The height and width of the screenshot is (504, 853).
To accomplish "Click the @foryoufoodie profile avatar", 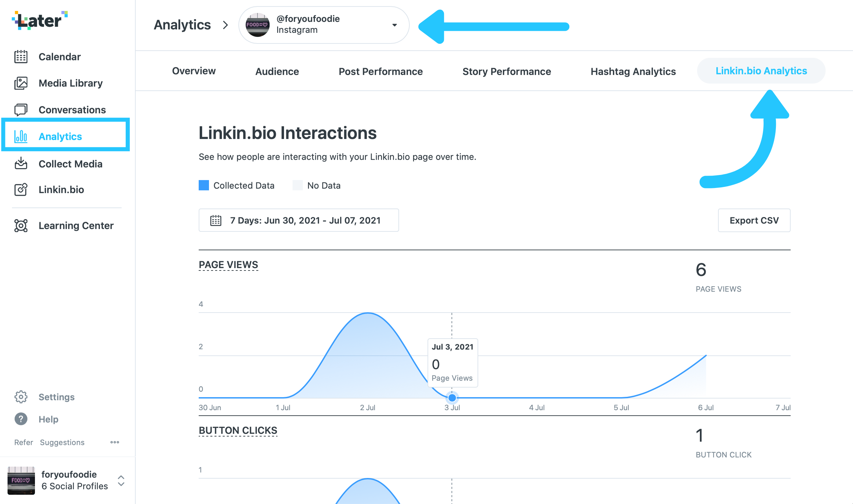I will coord(258,25).
